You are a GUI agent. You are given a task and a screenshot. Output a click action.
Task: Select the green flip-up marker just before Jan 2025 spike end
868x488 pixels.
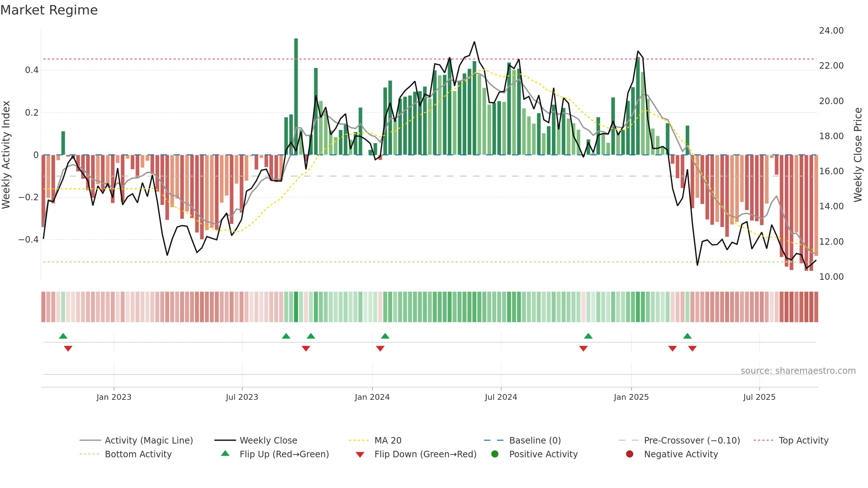pos(588,336)
